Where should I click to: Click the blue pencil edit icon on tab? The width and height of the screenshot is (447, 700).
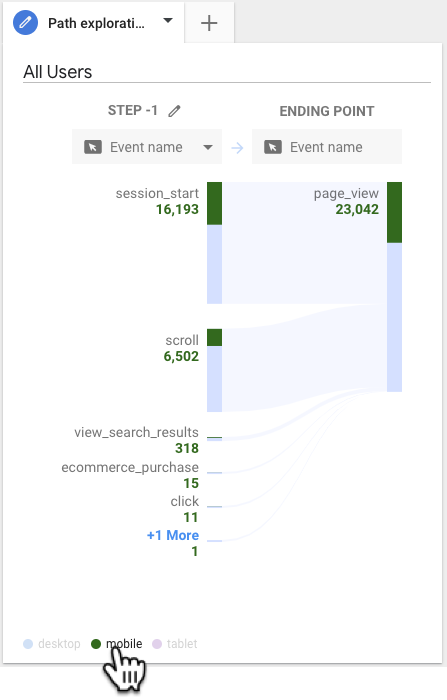[x=25, y=22]
